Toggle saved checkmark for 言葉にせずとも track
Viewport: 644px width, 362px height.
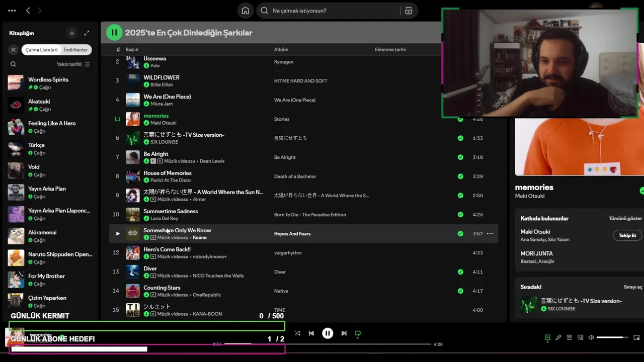[460, 138]
